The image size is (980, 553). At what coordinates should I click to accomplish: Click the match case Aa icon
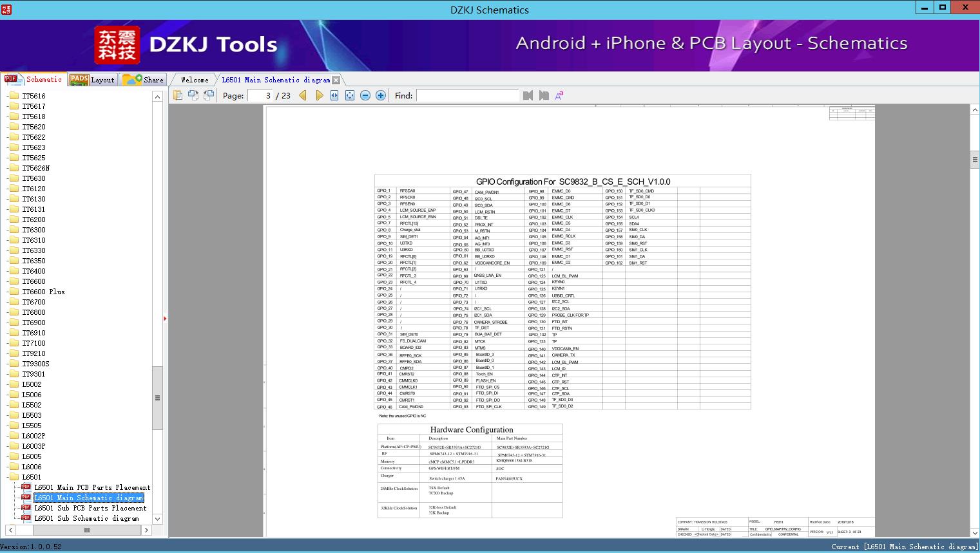(559, 95)
